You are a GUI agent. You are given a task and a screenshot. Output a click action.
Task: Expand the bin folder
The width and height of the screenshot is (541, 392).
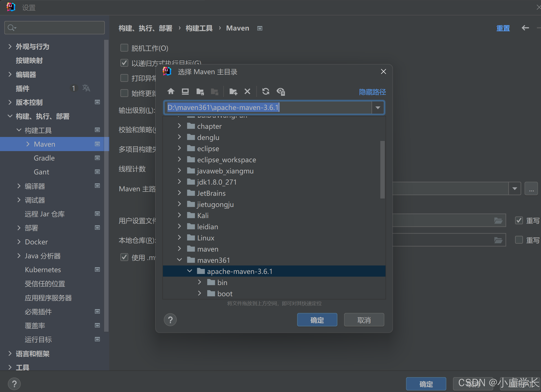tap(199, 282)
